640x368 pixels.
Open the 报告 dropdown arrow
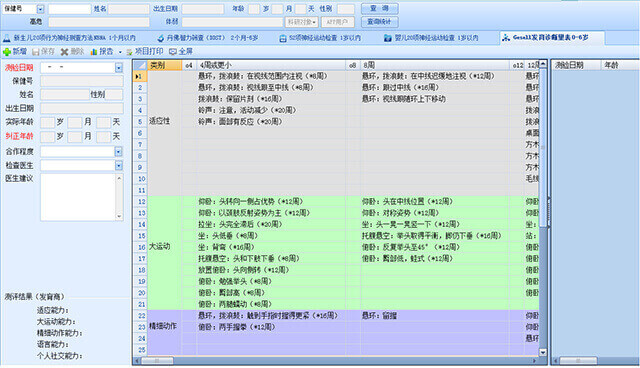coord(120,52)
